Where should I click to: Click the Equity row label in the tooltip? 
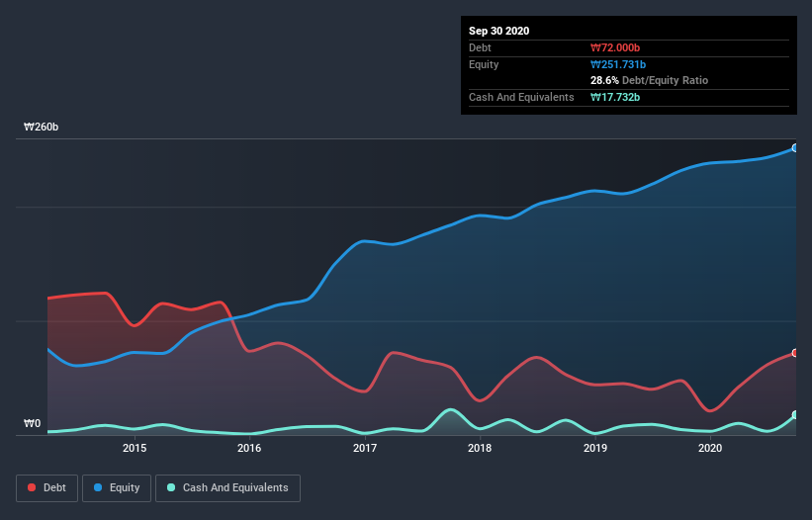point(484,64)
